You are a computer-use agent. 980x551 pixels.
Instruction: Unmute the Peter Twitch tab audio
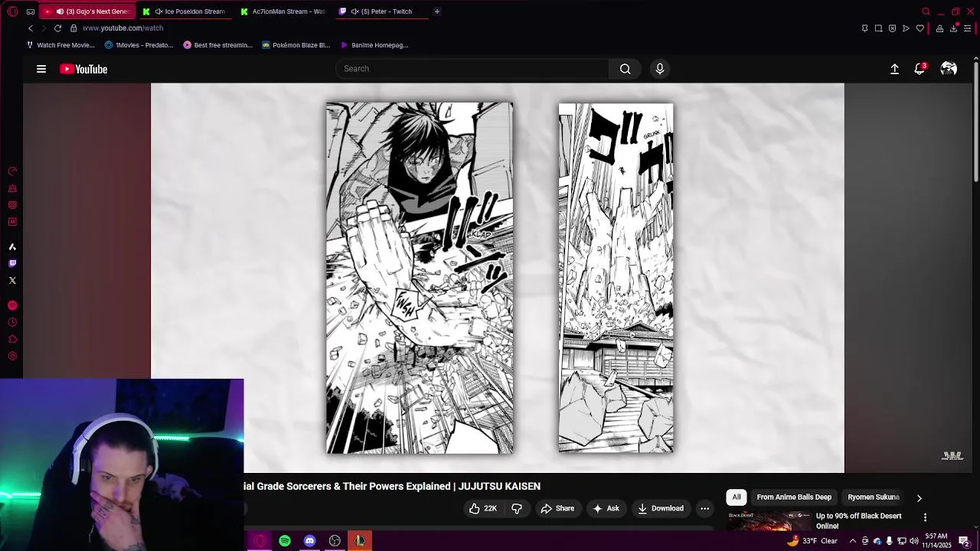[x=354, y=11]
